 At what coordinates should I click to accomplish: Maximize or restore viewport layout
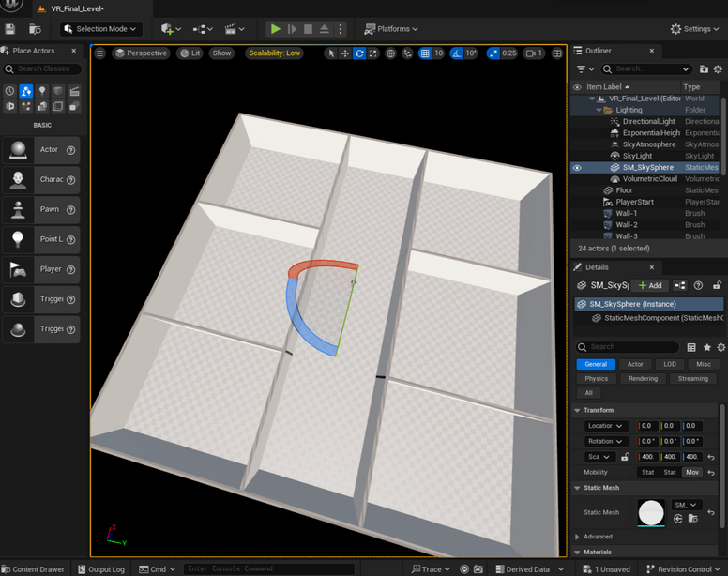pyautogui.click(x=557, y=53)
